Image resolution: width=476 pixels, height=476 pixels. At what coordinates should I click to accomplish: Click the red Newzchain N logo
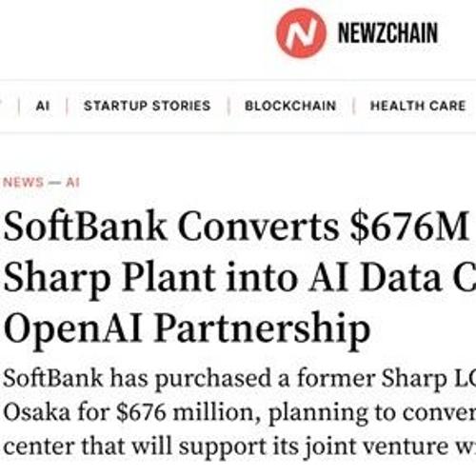tap(301, 33)
